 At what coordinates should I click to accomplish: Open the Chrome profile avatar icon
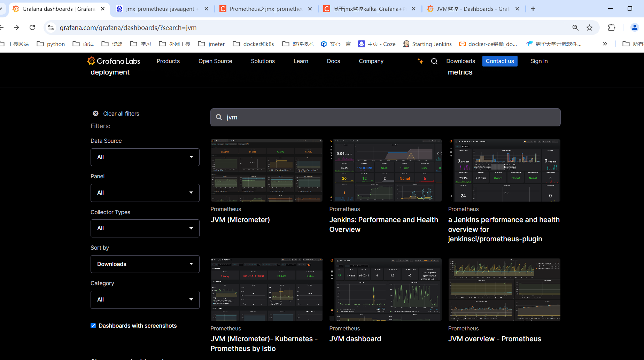(635, 28)
